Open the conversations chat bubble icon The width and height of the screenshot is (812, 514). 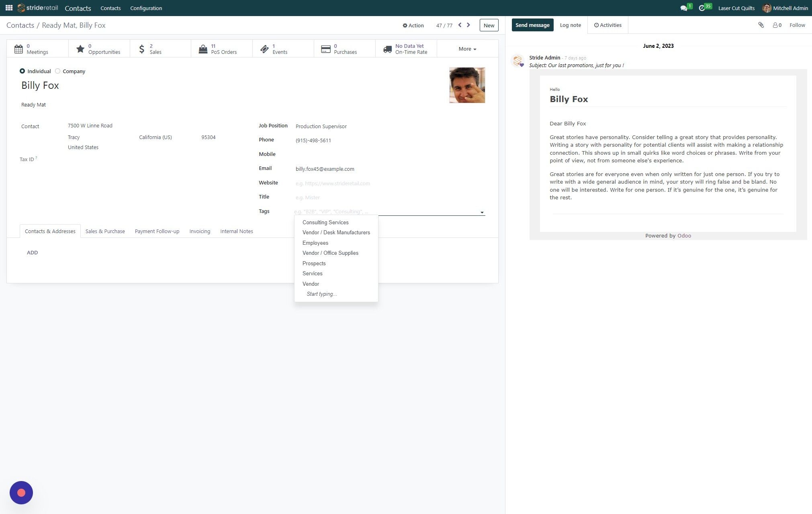coord(683,8)
